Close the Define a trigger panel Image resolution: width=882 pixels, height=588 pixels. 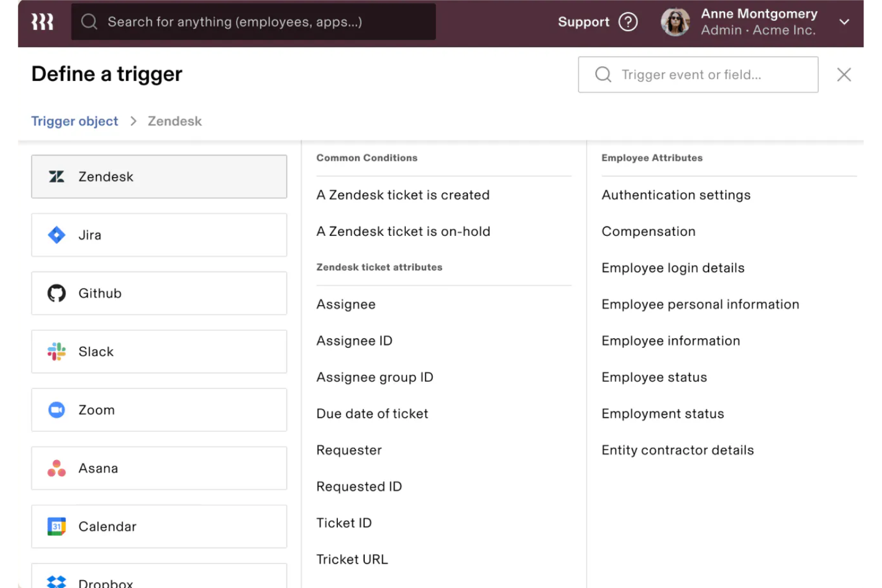tap(844, 74)
